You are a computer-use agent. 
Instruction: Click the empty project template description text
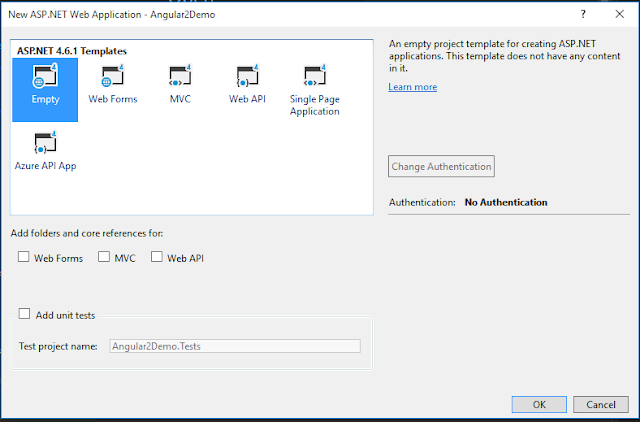504,56
